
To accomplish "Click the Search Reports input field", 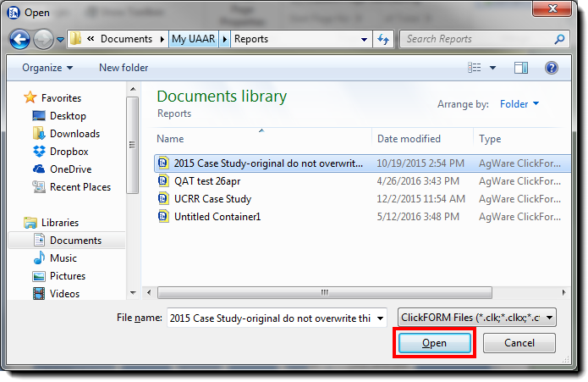I will pyautogui.click(x=478, y=39).
